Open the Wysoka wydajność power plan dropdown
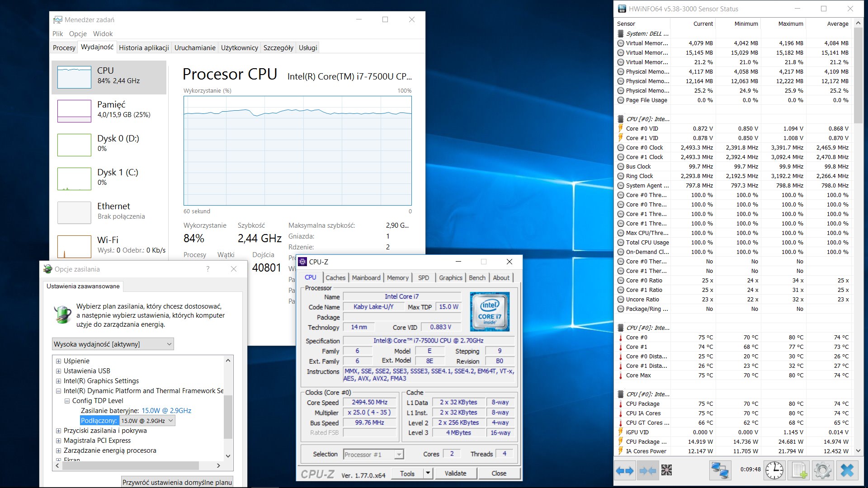 click(x=113, y=344)
